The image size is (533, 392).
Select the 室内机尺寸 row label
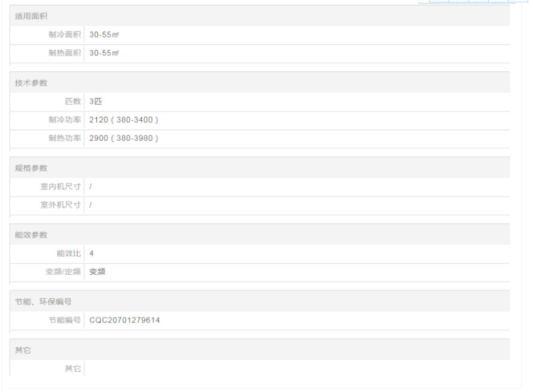[60, 187]
